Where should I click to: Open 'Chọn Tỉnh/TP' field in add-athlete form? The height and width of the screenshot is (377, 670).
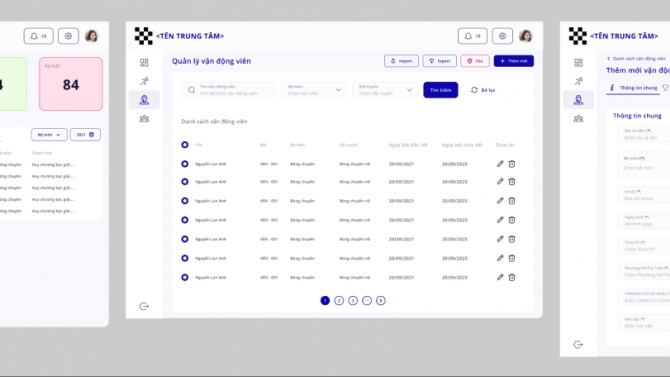coord(644,246)
